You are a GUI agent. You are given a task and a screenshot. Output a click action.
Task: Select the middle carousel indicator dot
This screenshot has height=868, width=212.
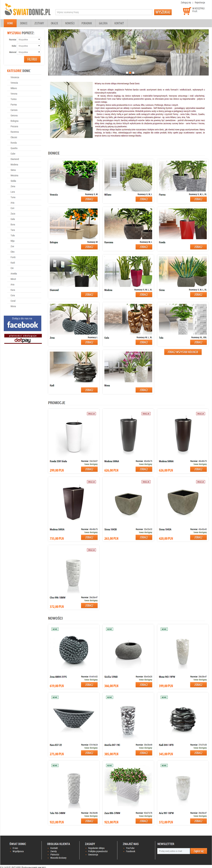(130, 73)
